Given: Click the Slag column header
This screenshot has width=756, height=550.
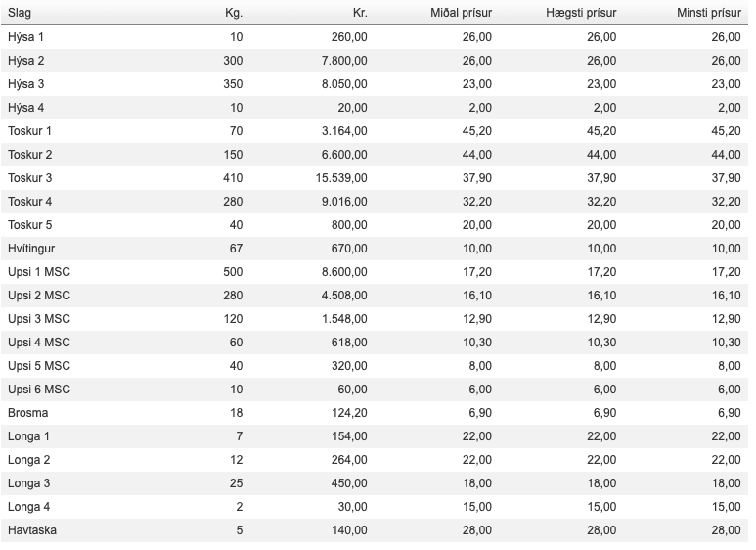Looking at the screenshot, I should click(x=20, y=13).
